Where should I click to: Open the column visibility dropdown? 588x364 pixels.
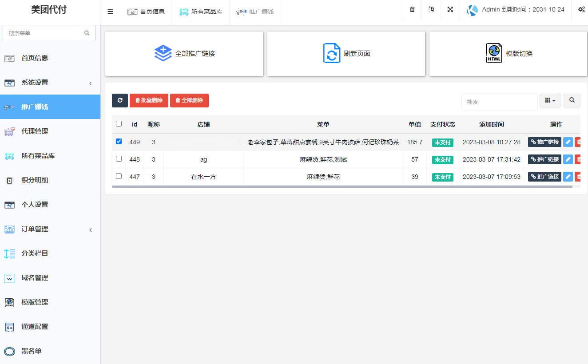550,100
